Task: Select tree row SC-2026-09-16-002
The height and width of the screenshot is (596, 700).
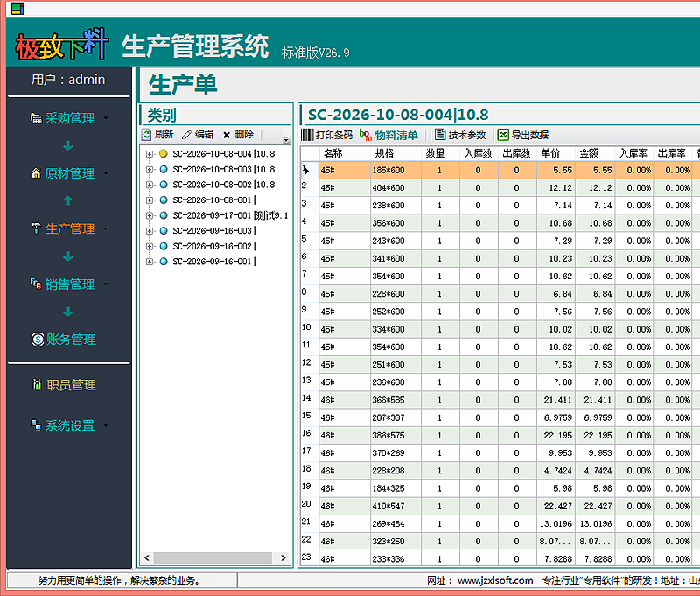Action: pos(214,246)
